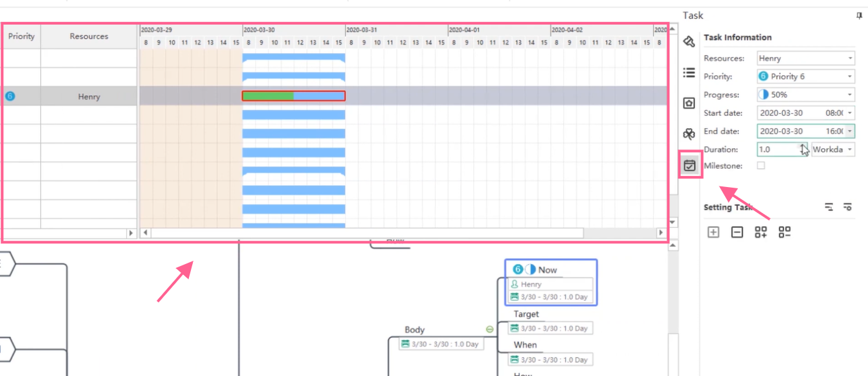
Task: Click the green progress bar for Henry
Action: [x=268, y=96]
